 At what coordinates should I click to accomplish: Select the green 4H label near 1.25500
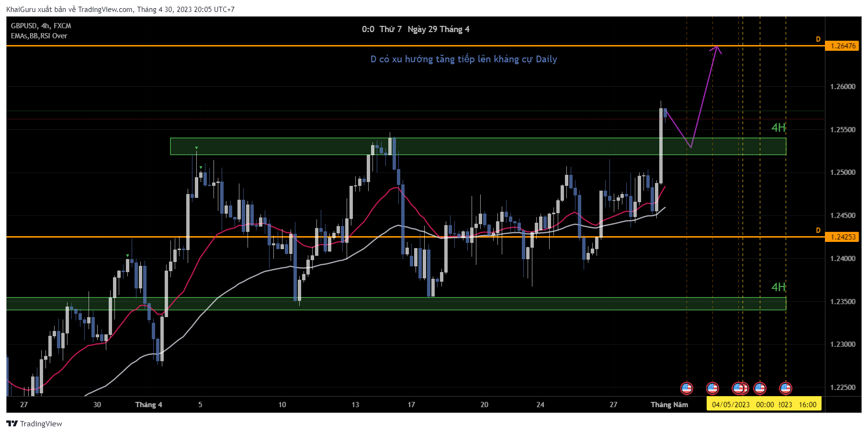(x=778, y=128)
